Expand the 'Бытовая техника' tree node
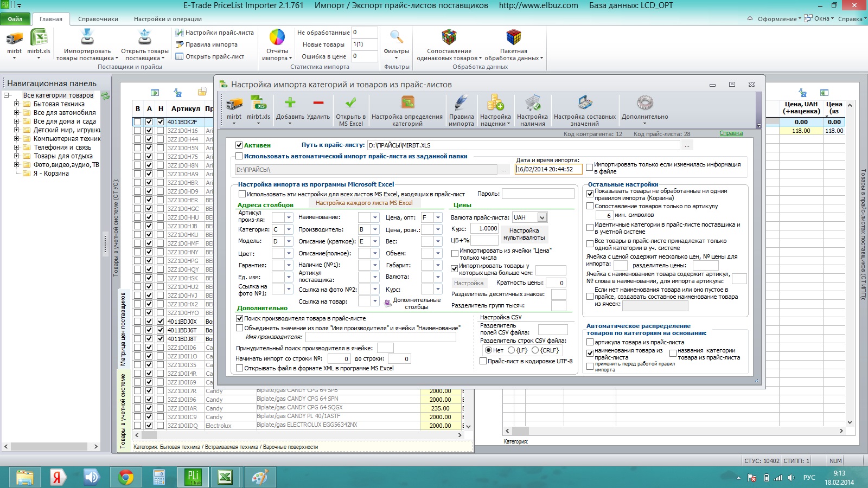The height and width of the screenshot is (488, 868). (16, 104)
